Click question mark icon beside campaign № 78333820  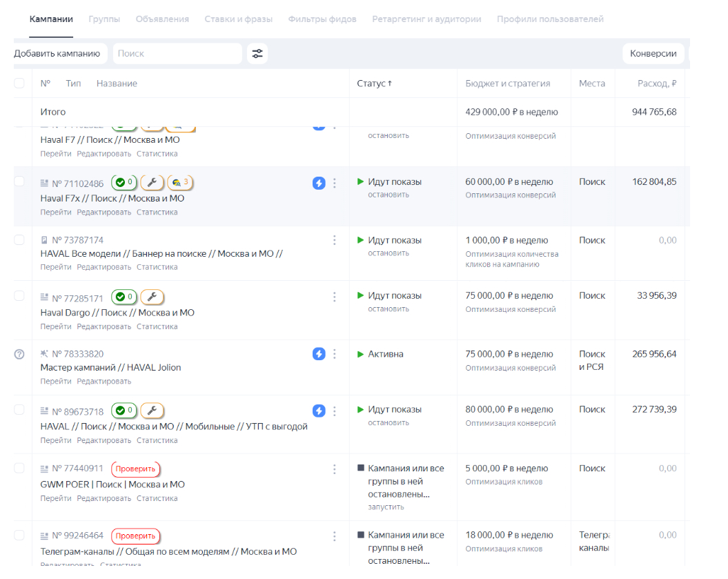[x=19, y=354]
